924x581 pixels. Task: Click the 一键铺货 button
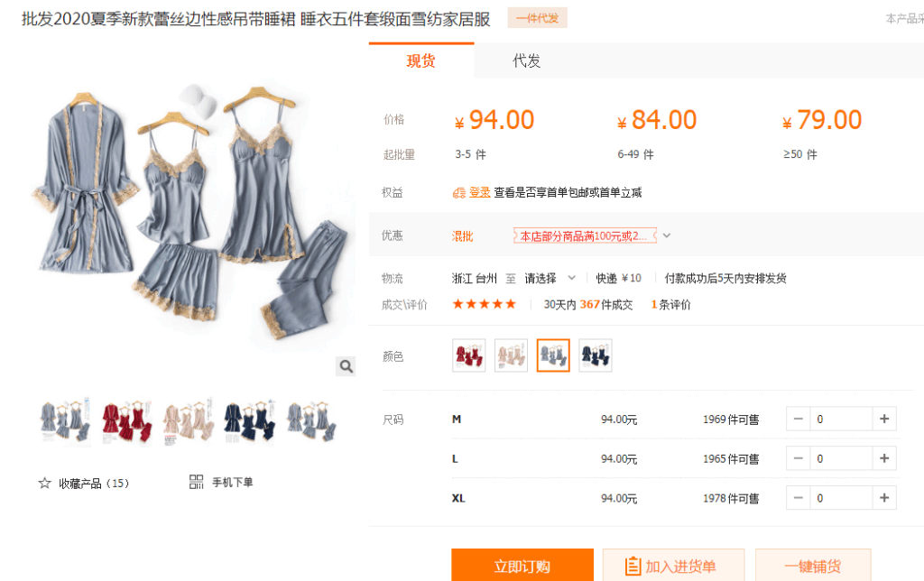tap(813, 566)
